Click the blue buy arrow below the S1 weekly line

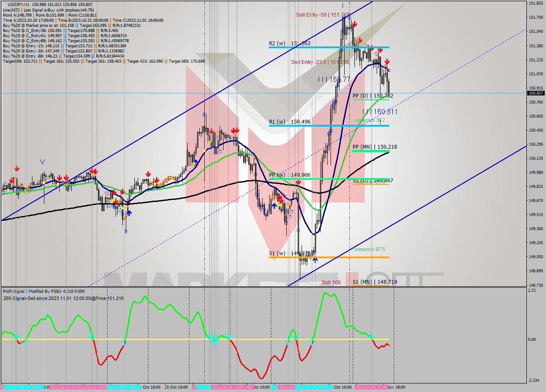coord(315,259)
